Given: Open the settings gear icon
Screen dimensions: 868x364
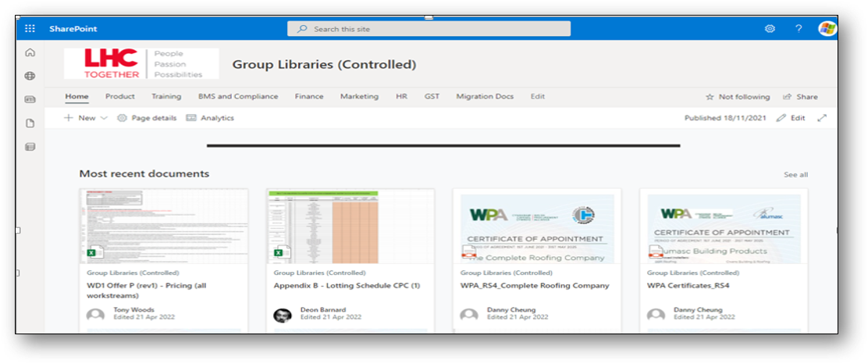Looking at the screenshot, I should [770, 29].
